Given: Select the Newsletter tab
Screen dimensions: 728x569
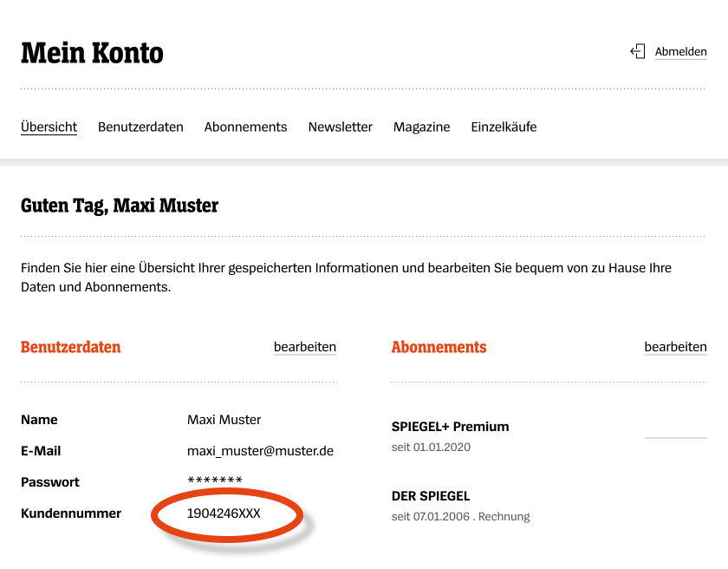Looking at the screenshot, I should 340,127.
